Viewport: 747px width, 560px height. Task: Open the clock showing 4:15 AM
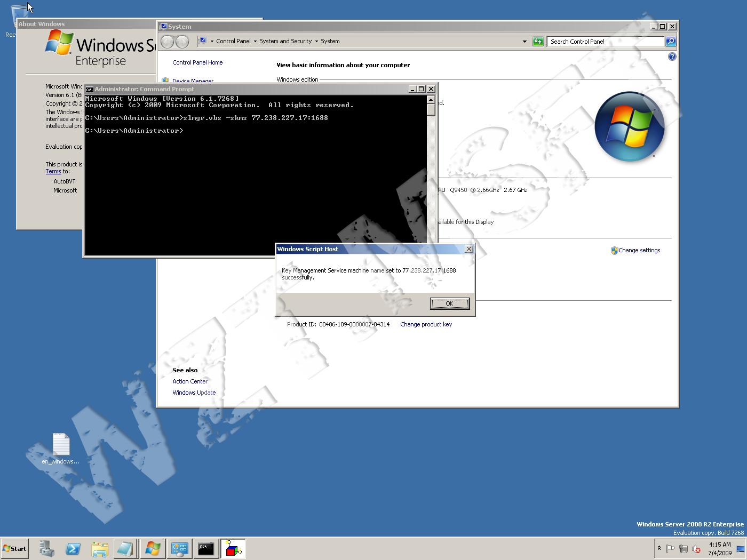click(720, 549)
